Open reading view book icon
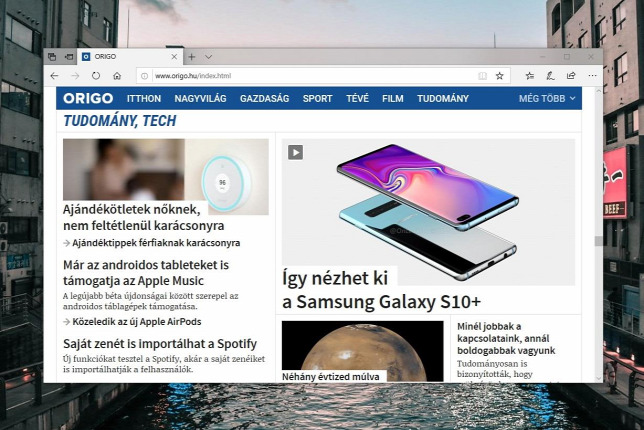Image resolution: width=644 pixels, height=430 pixels. (483, 76)
